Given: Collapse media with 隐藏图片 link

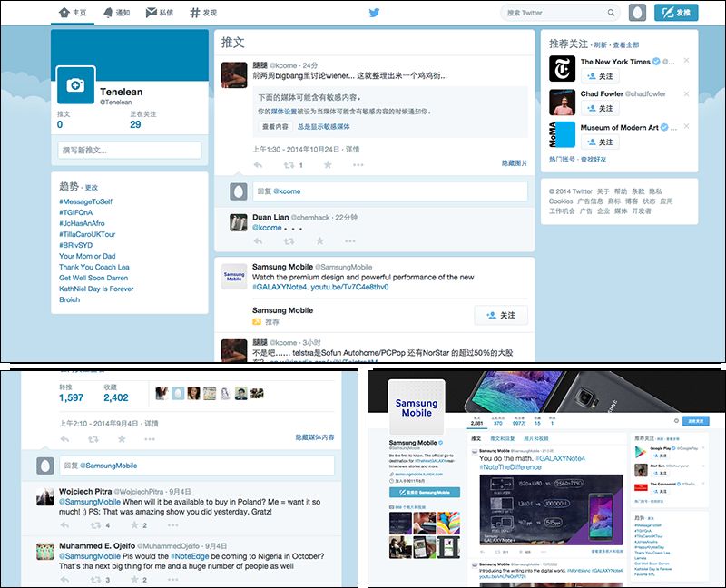Looking at the screenshot, I should (x=514, y=163).
